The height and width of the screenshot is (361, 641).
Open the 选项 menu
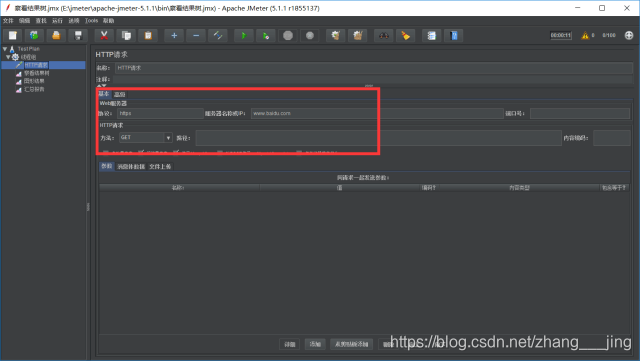point(74,20)
